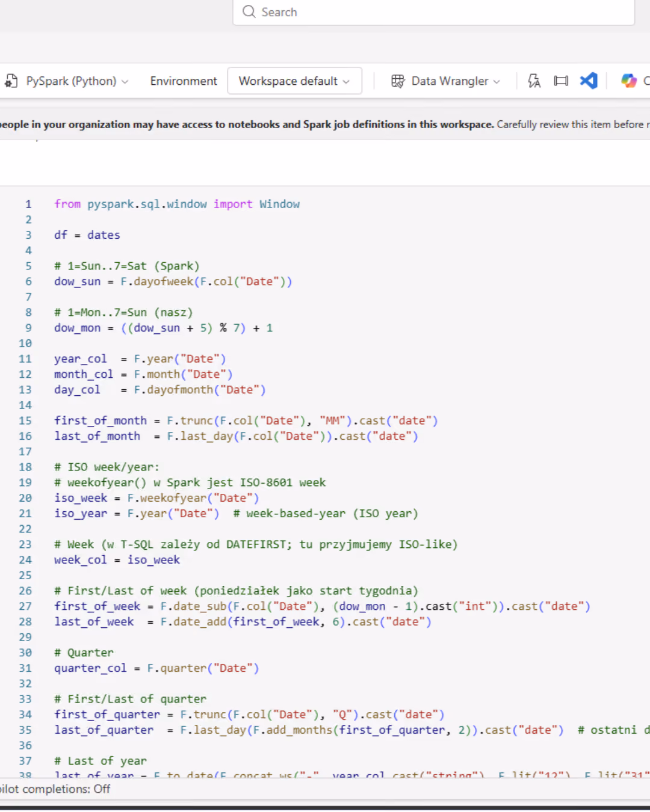Click the Environment label
650x812 pixels.
pos(184,81)
